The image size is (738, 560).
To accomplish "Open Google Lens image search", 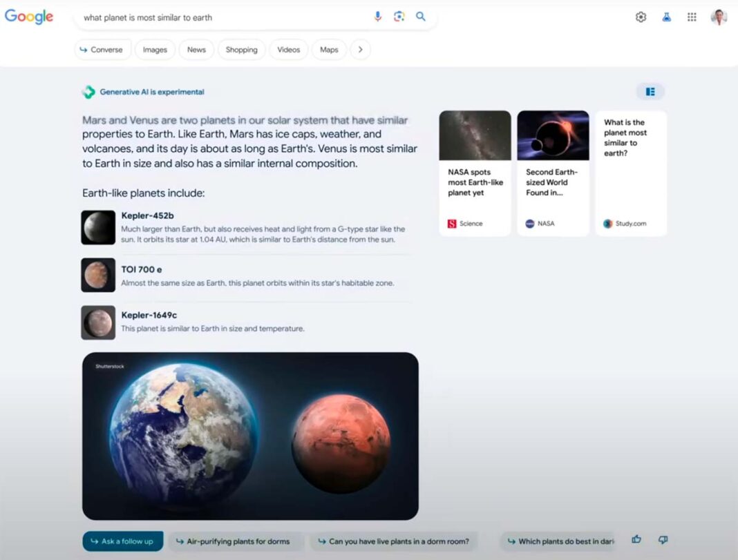I will [399, 17].
